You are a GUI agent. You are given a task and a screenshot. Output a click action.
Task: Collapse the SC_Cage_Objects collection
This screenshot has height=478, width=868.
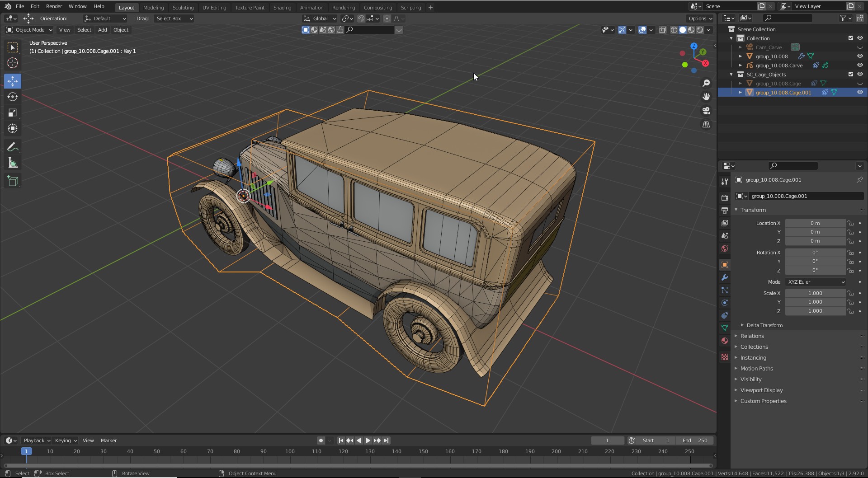click(731, 75)
